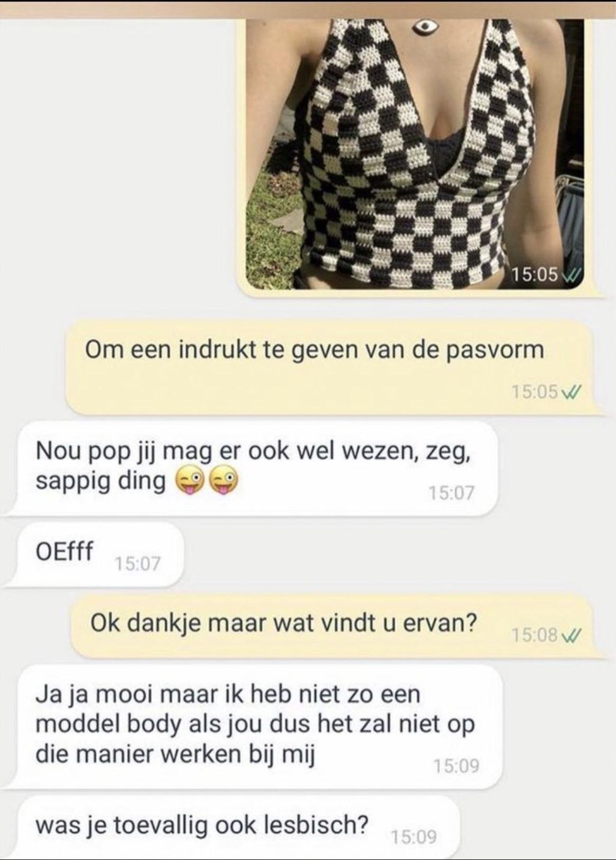This screenshot has height=860, width=616.
Task: Click the 15:08 timestamp on dankje message
Action: [535, 637]
